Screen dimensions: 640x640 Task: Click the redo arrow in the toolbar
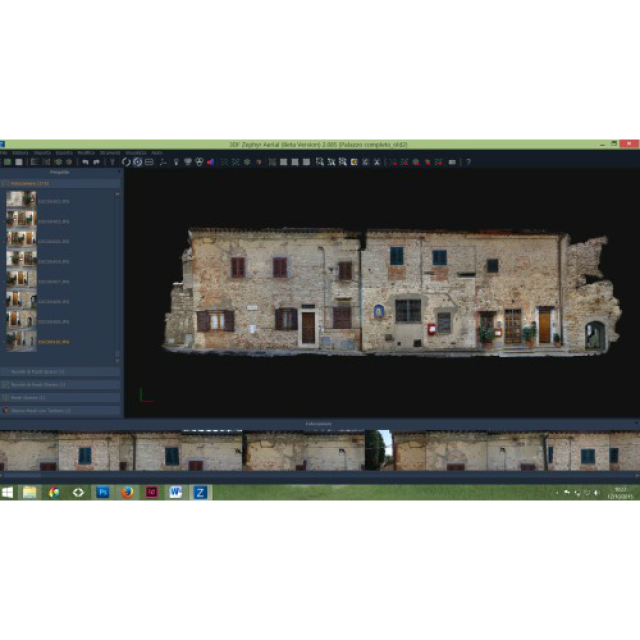click(95, 162)
